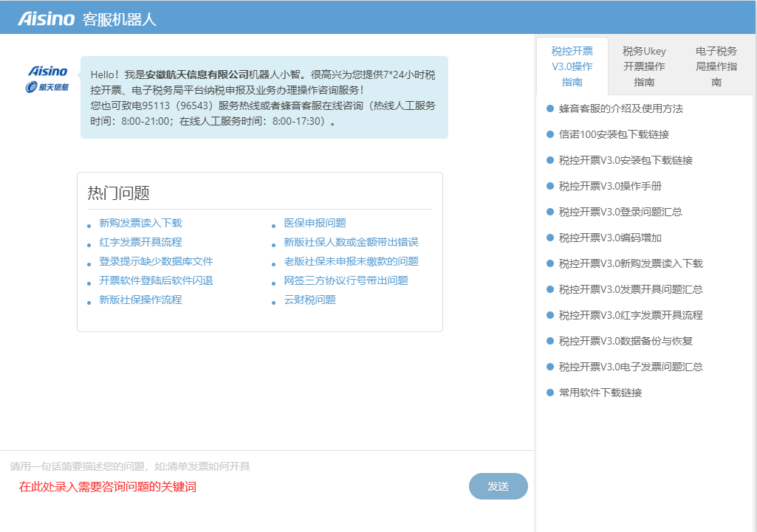This screenshot has height=532, width=757.
Task: Click the Aisino logo in header
Action: point(47,18)
